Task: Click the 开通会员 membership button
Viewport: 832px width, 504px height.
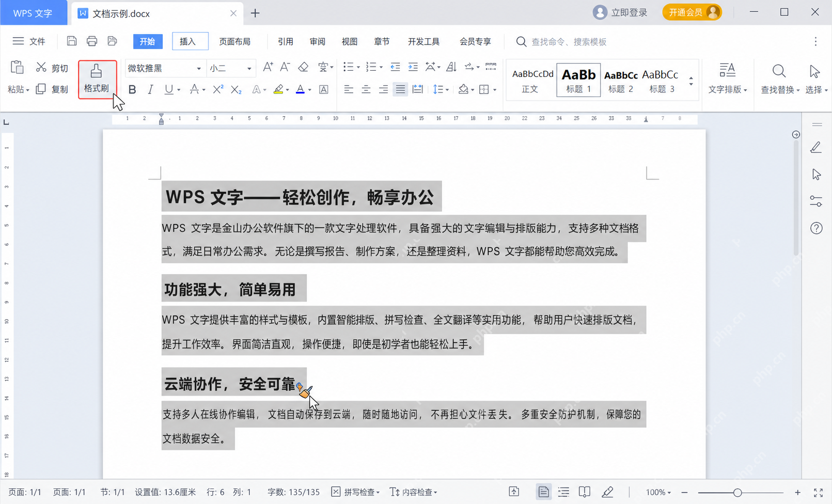Action: tap(692, 12)
